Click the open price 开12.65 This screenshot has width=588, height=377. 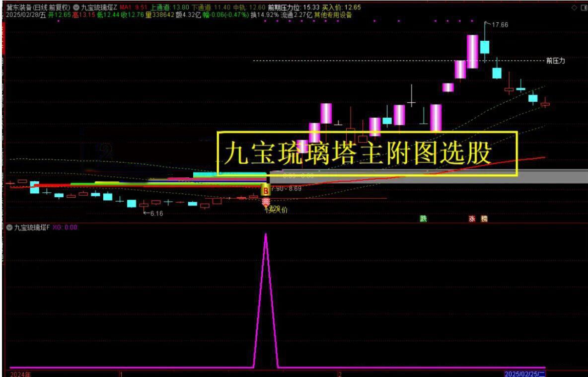(59, 15)
